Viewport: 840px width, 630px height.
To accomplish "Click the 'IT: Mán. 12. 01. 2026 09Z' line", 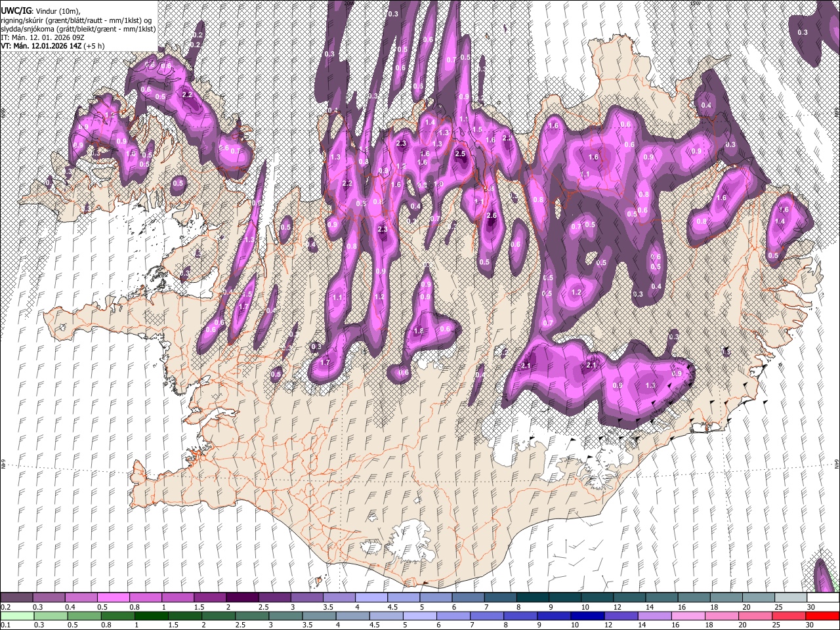I will pos(43,37).
